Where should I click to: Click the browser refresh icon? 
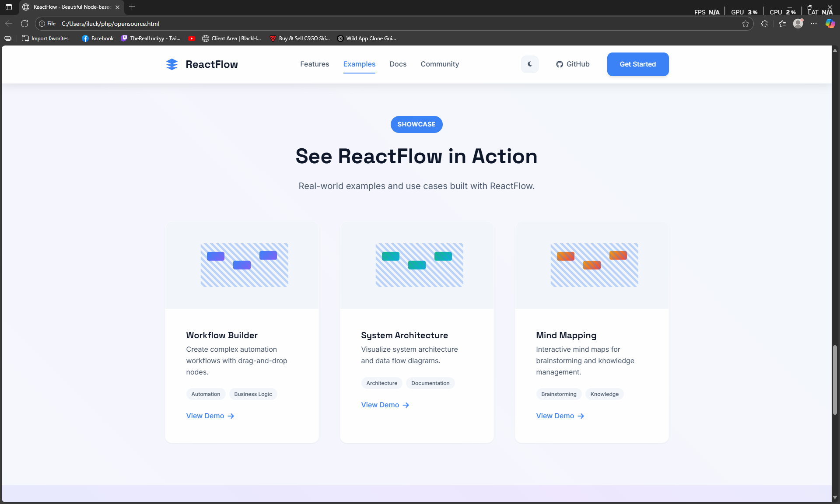pos(24,24)
